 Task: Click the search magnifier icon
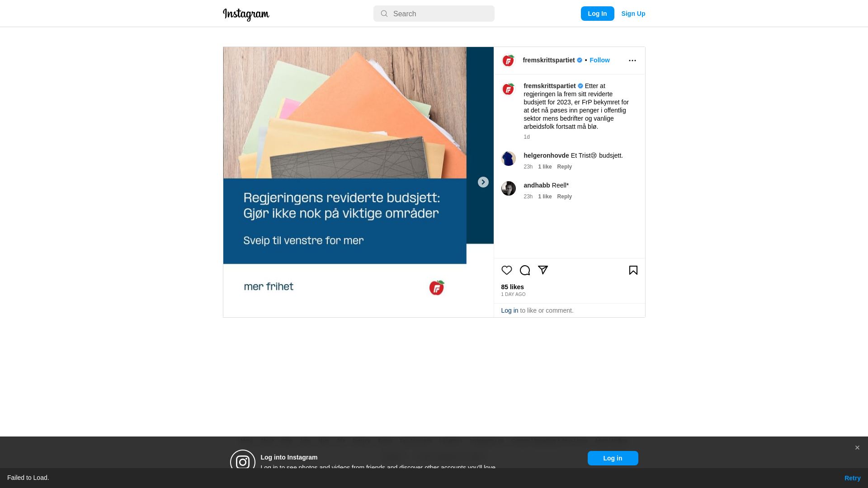pos(384,14)
